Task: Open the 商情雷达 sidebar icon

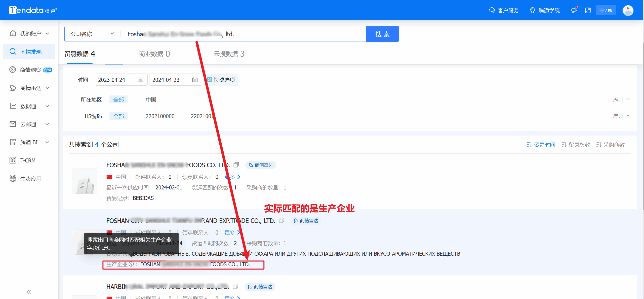Action: click(13, 88)
